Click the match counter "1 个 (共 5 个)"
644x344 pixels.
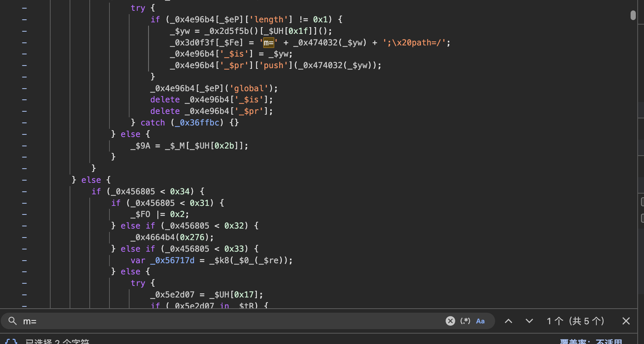(575, 321)
